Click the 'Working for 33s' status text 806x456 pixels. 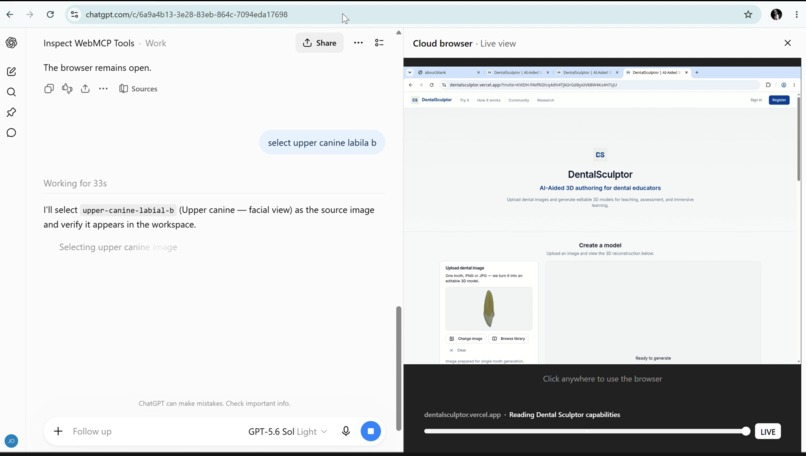coord(75,183)
